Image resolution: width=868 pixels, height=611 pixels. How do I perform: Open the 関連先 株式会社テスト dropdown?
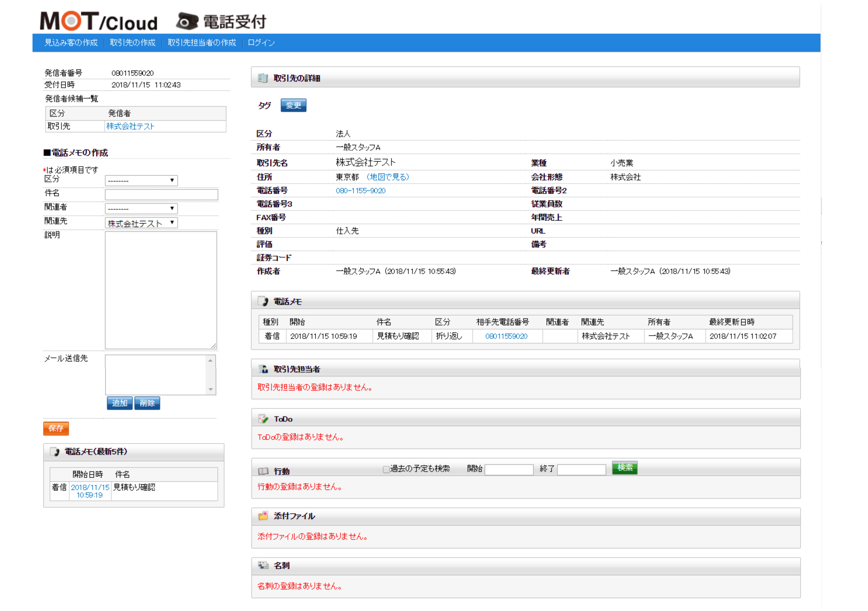click(141, 223)
